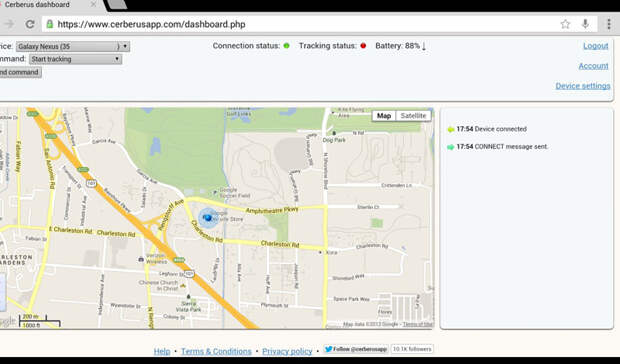Click the Follow @cerberusapp Twitter button
The height and width of the screenshot is (364, 620).
pos(355,349)
